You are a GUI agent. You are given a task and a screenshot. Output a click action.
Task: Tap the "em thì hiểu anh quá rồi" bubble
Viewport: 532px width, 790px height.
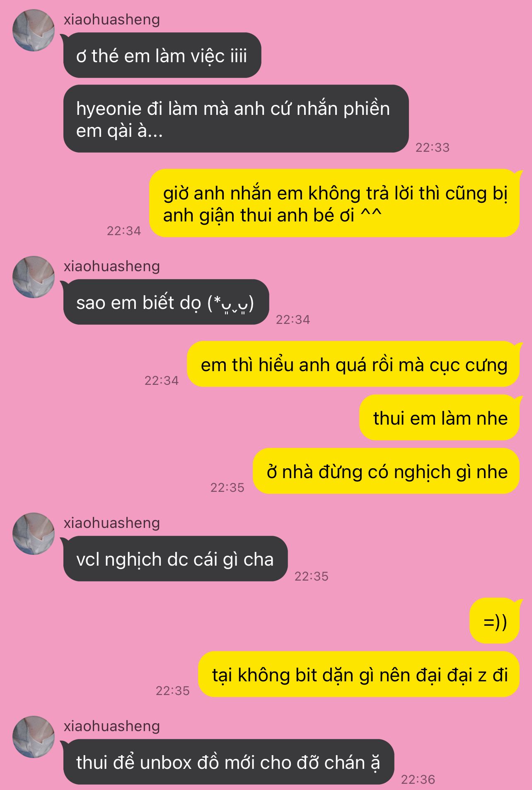353,364
